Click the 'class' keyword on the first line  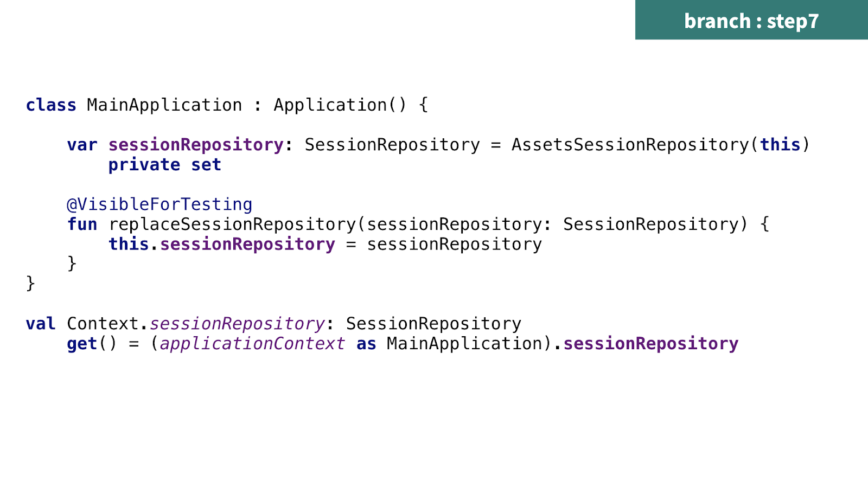tap(51, 105)
